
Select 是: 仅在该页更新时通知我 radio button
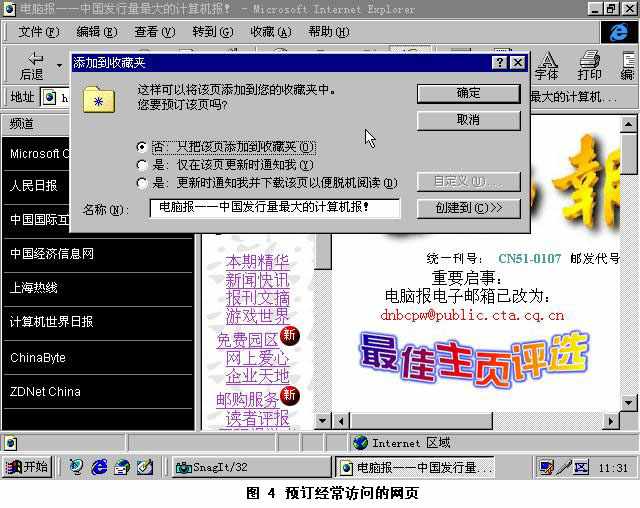(x=142, y=165)
